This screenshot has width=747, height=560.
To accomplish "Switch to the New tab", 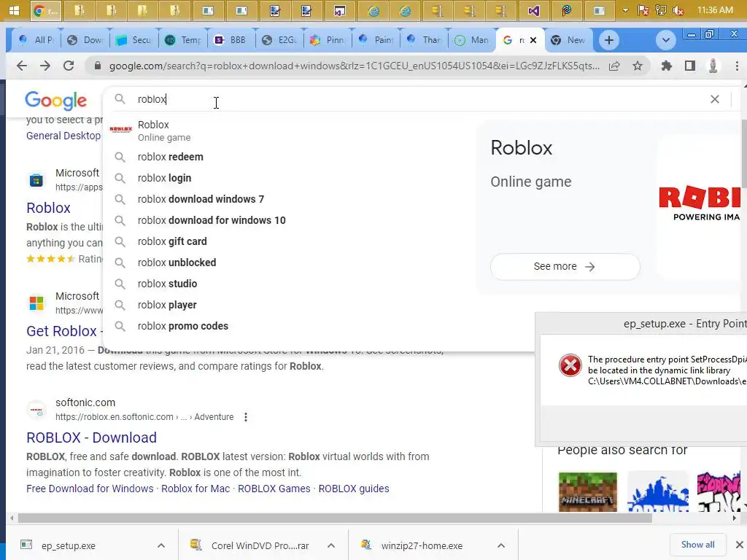I will click(x=568, y=40).
